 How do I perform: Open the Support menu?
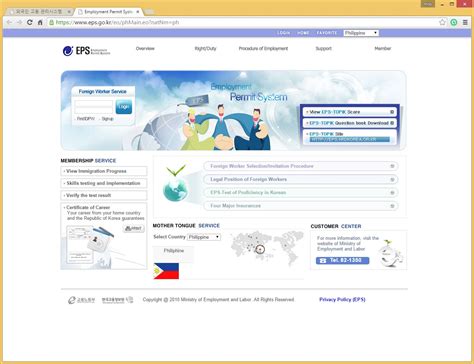pyautogui.click(x=324, y=49)
